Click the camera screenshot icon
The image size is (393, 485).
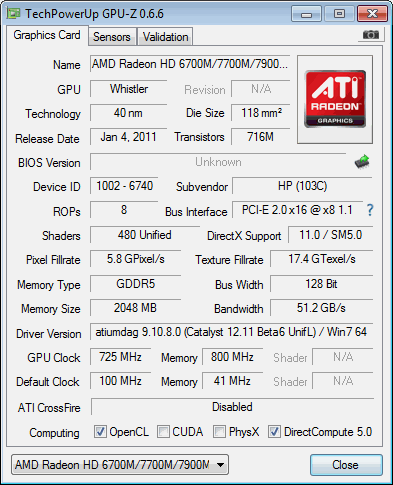(x=371, y=35)
